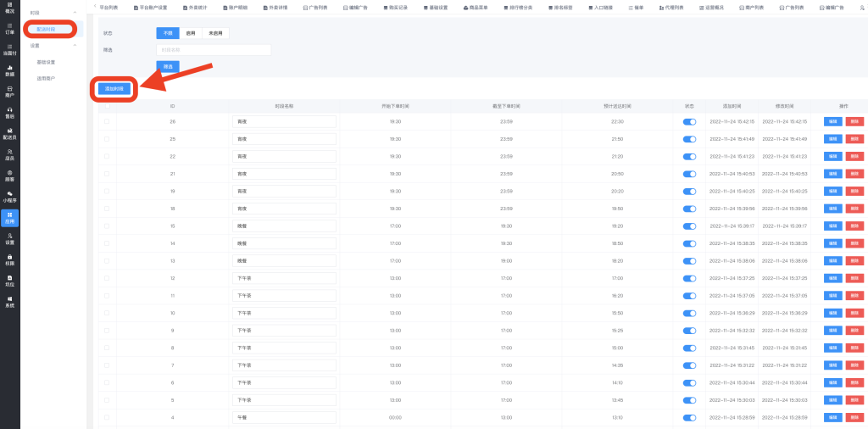
Task: Tick the checkbox for row ID 22
Action: pos(107,157)
